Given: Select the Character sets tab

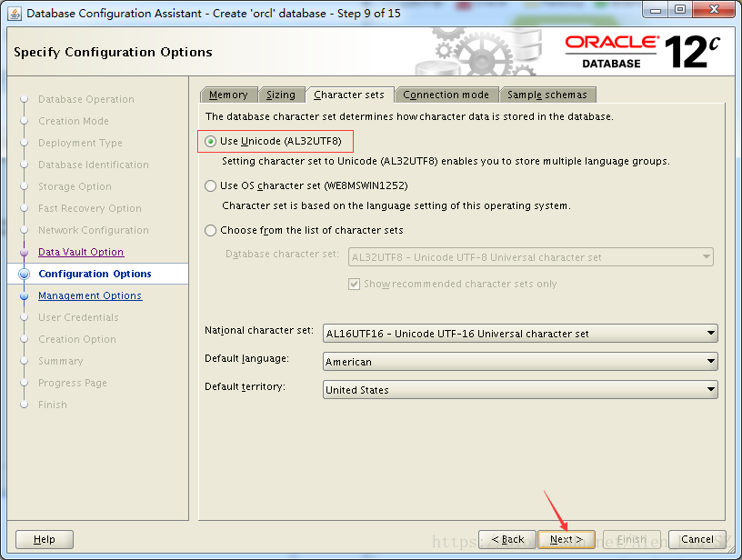Looking at the screenshot, I should point(349,95).
